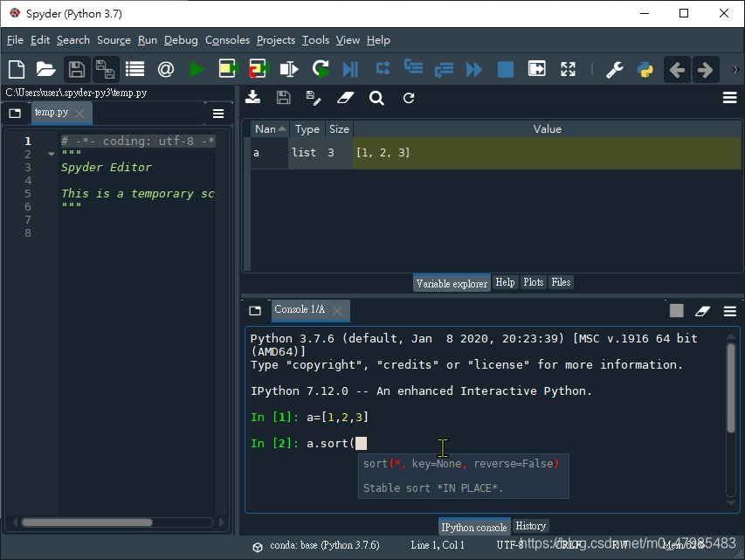Image resolution: width=745 pixels, height=560 pixels.
Task: Open the Consoles menu
Action: pyautogui.click(x=227, y=40)
